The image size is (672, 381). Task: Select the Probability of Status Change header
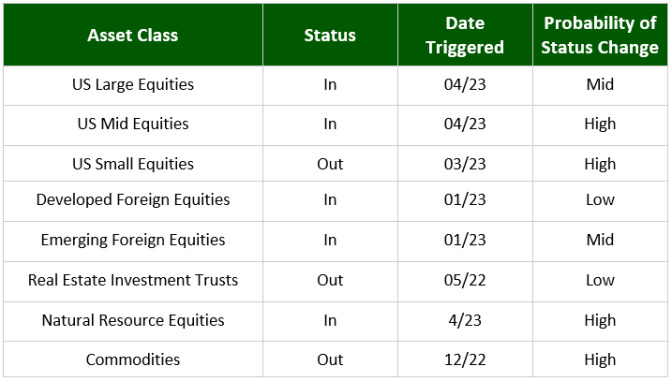click(600, 35)
